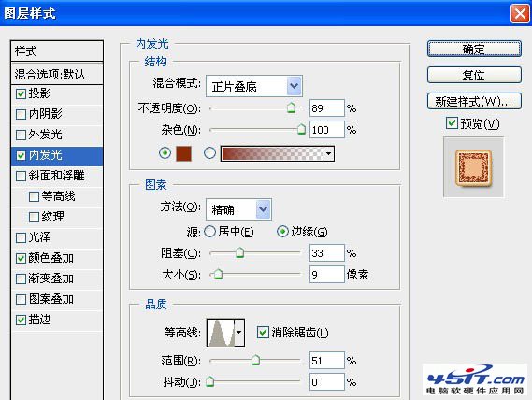This screenshot has height=400, width=532.
Task: Click the 确定 button
Action: [x=474, y=50]
